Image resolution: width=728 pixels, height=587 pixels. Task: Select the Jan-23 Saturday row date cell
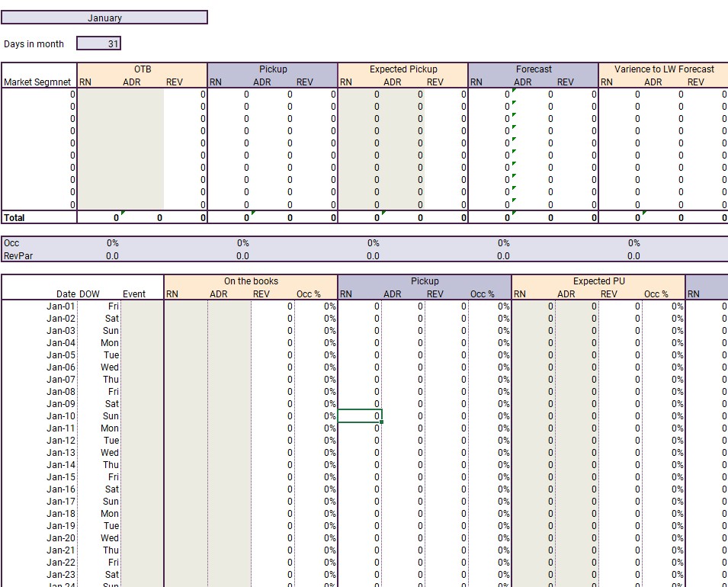pyautogui.click(x=60, y=574)
